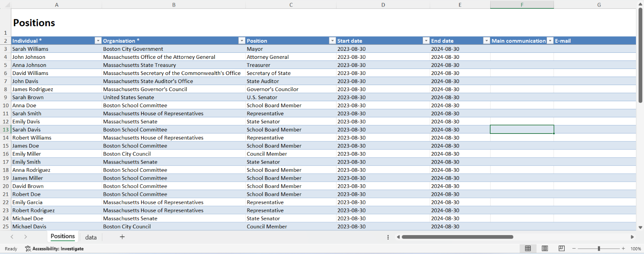The width and height of the screenshot is (644, 254).
Task: Select row 13 header
Action: click(x=6, y=129)
